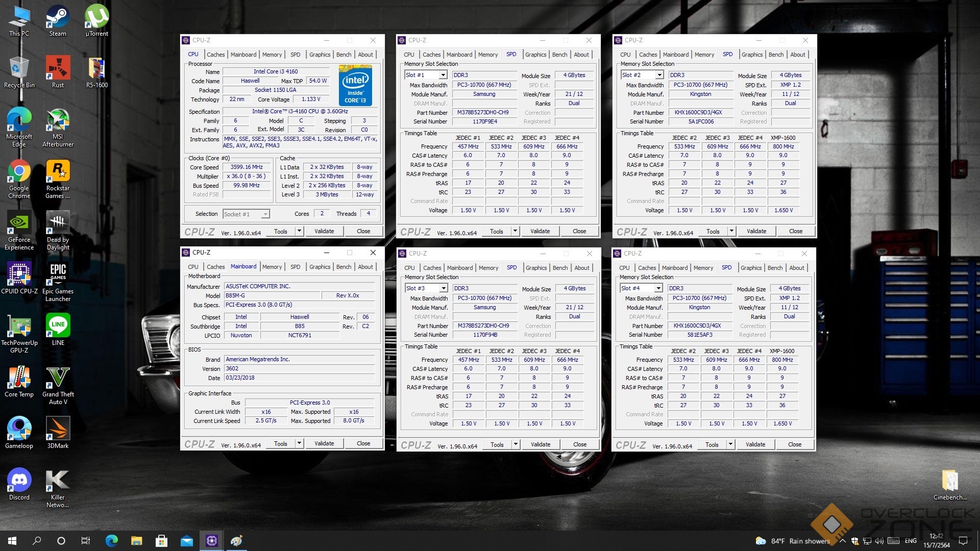This screenshot has height=551, width=980.
Task: Open Memory tab in the Slot #1 SPD window
Action: click(488, 55)
